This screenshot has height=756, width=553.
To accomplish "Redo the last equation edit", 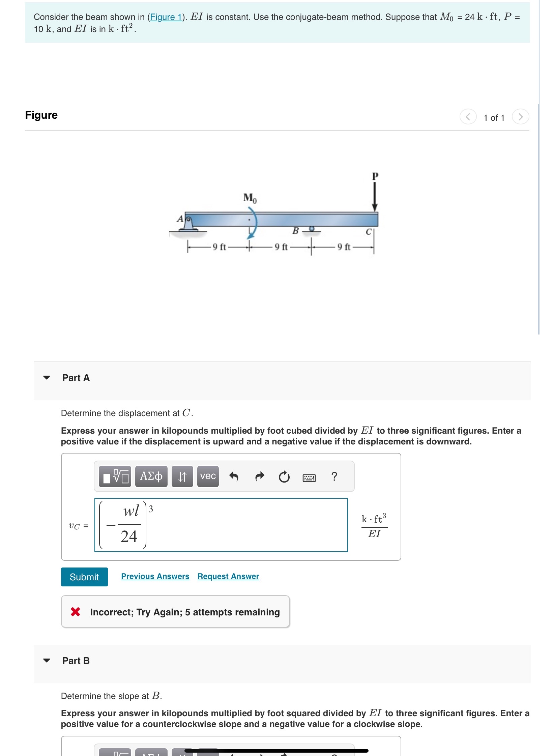I will [x=259, y=477].
